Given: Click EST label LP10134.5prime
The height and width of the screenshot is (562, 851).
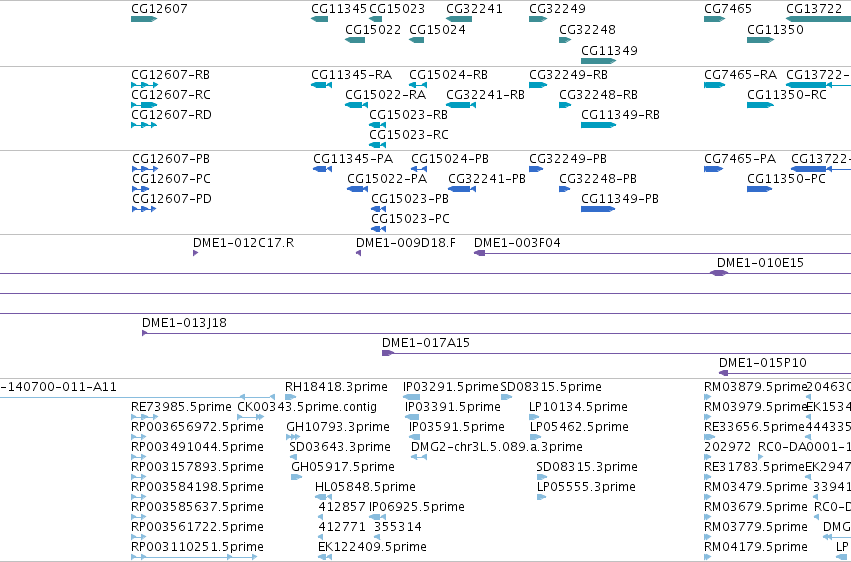Looking at the screenshot, I should (579, 407).
